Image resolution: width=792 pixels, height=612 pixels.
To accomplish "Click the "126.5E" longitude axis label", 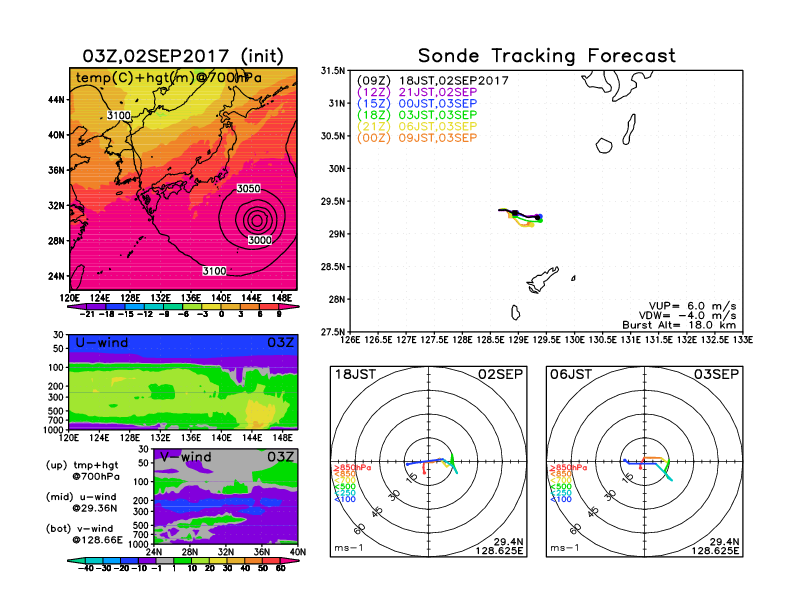I will (378, 340).
